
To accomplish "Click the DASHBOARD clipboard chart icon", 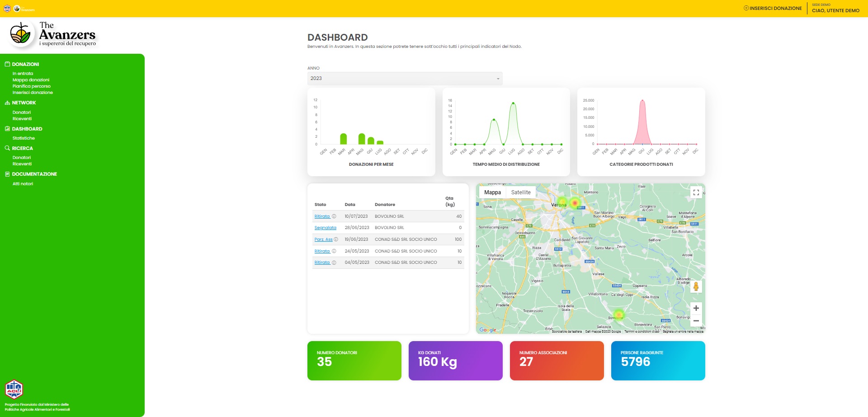I will 7,129.
